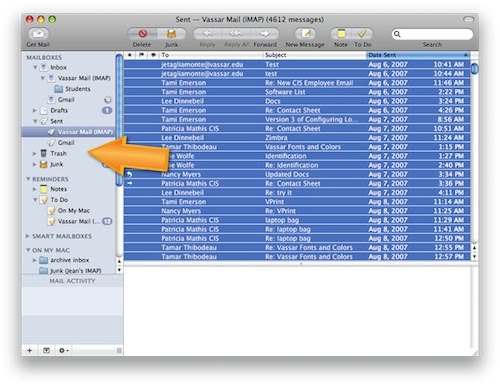
Task: Open the gear action menu
Action: click(x=63, y=350)
